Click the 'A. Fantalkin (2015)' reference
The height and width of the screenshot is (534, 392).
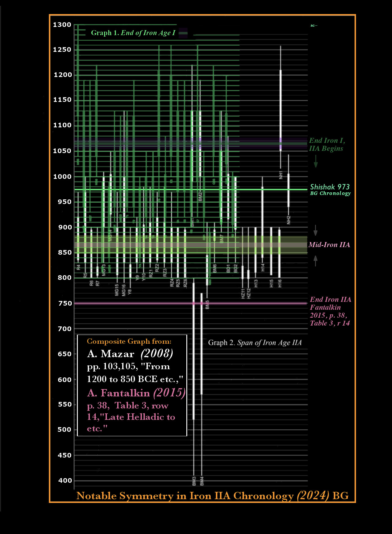136,393
